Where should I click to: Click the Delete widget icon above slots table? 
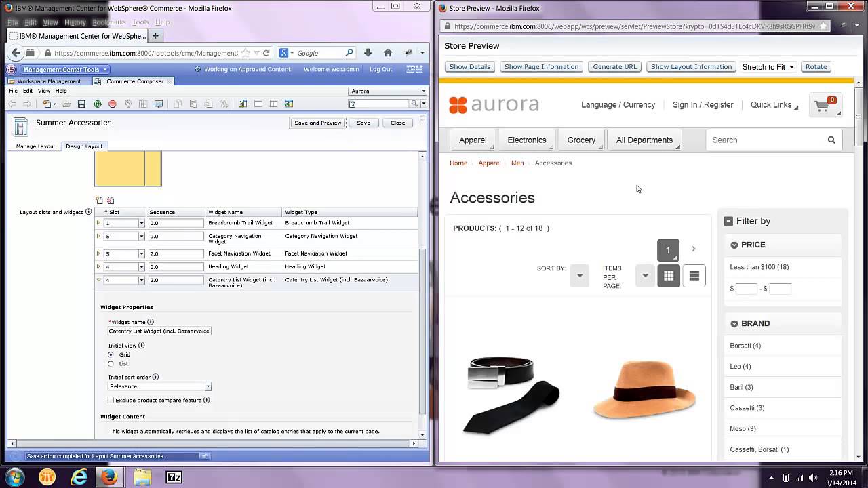click(111, 201)
